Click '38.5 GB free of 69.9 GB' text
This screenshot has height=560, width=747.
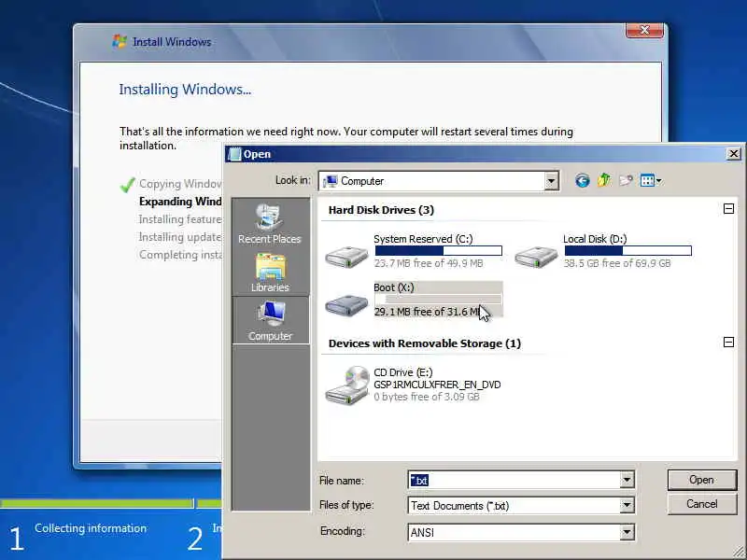tap(617, 263)
